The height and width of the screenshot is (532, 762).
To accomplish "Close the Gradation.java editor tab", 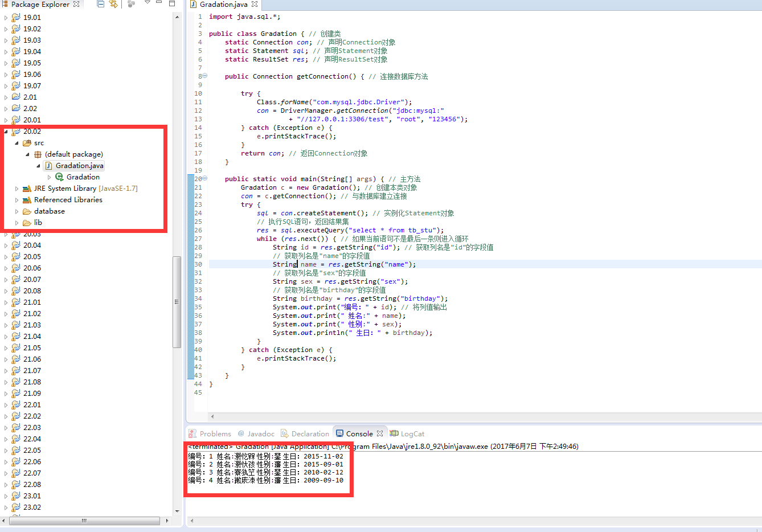I will [255, 4].
